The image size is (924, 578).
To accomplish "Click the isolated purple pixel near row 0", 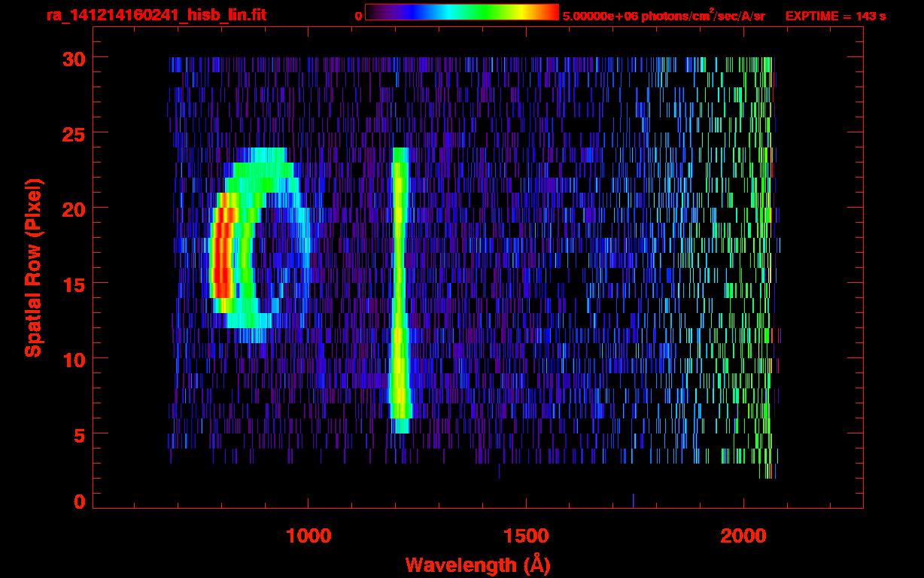I will [634, 500].
